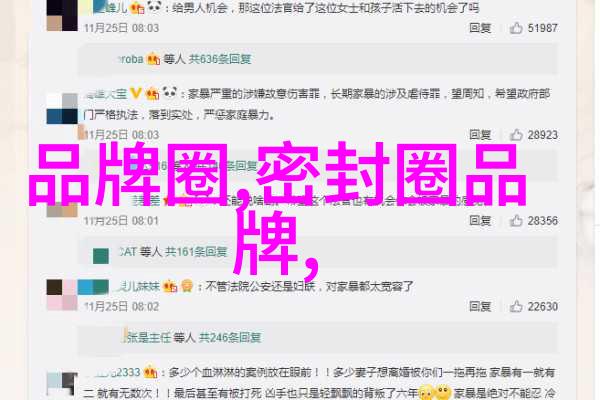Click the avatar beside the 不管法院公安 comment

[62, 295]
